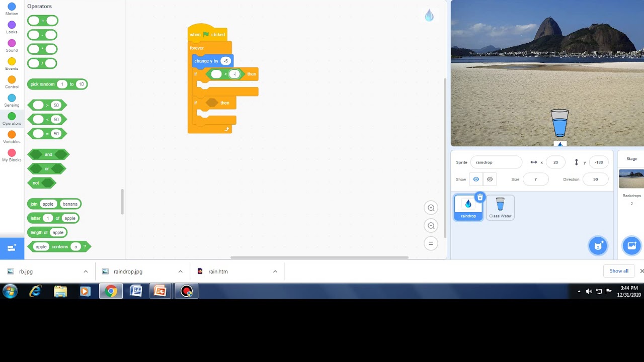
Task: Click the pick random block in palette
Action: pos(57,84)
